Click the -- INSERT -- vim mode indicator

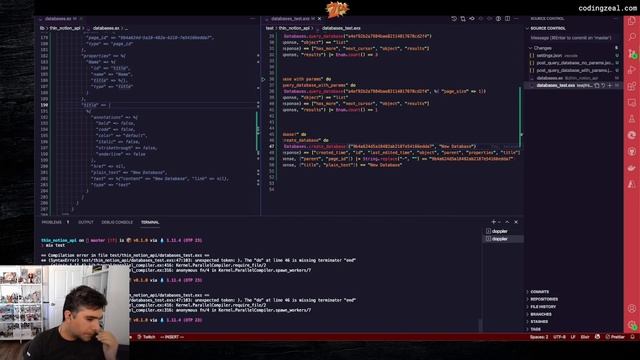(x=172, y=337)
